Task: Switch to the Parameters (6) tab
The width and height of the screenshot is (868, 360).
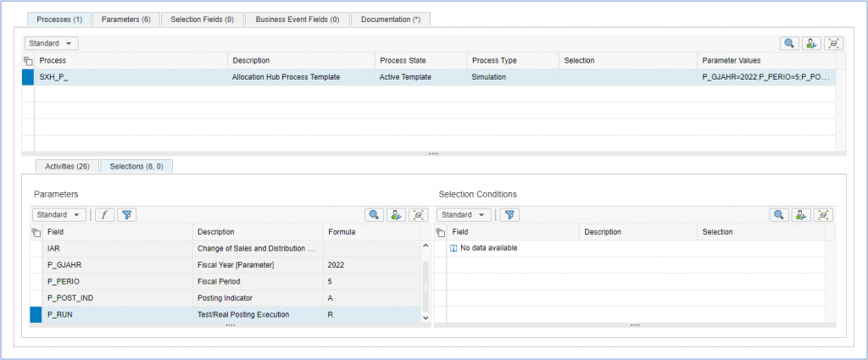Action: [125, 19]
